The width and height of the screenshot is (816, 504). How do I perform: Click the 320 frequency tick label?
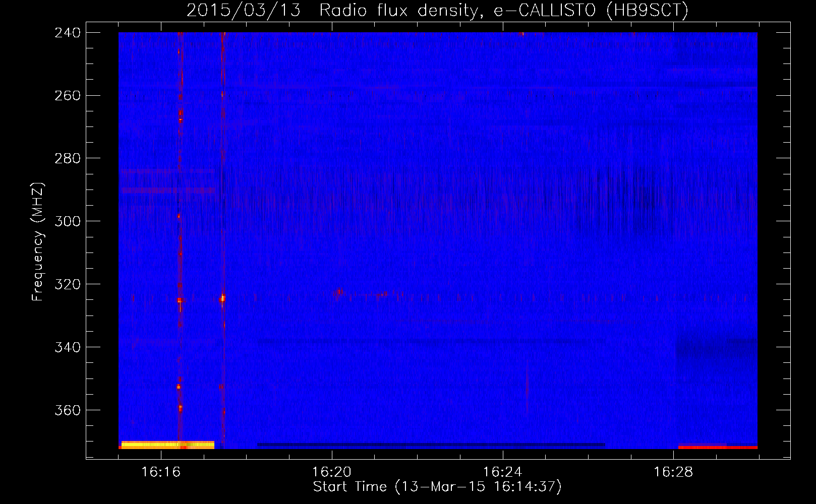point(68,285)
